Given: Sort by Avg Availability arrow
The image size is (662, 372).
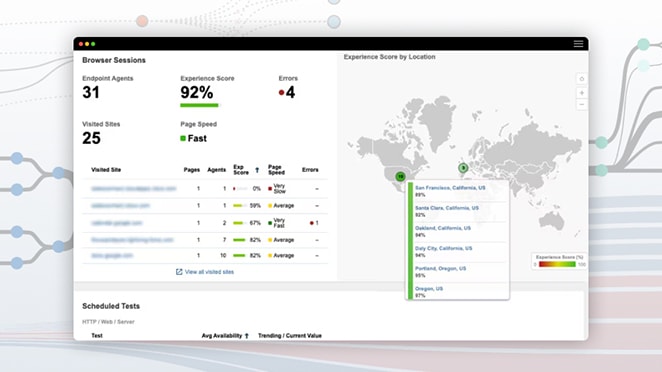Looking at the screenshot, I should coord(247,336).
